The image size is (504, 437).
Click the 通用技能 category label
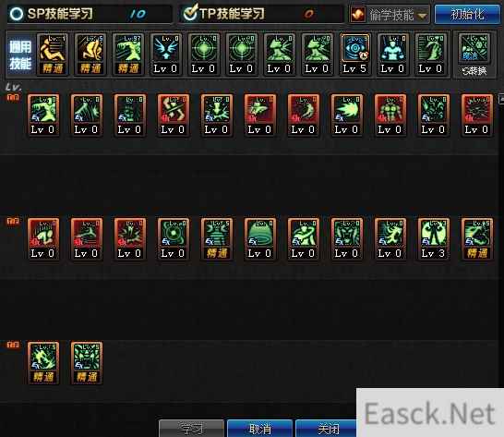click(x=20, y=55)
